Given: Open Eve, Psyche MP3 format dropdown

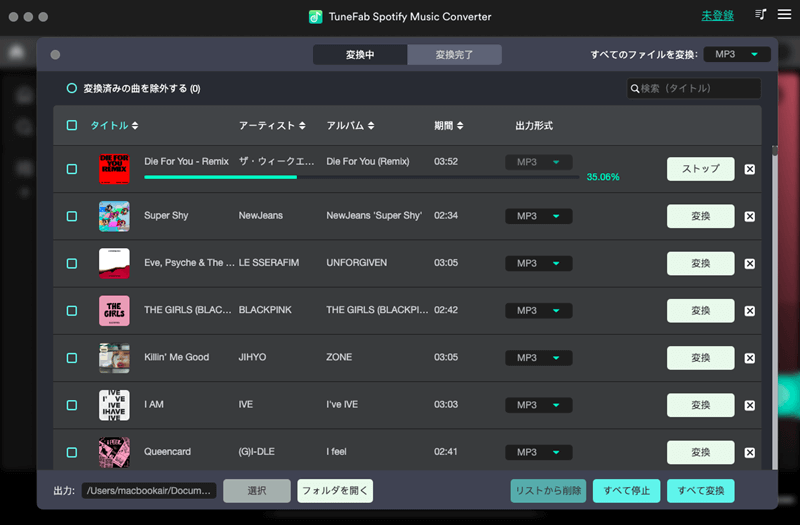Looking at the screenshot, I should point(538,263).
